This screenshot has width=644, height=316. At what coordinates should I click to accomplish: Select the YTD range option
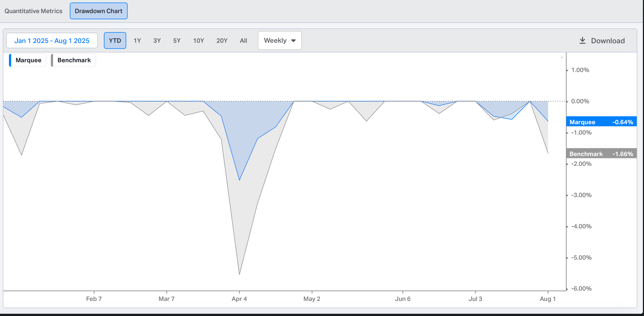tap(115, 41)
